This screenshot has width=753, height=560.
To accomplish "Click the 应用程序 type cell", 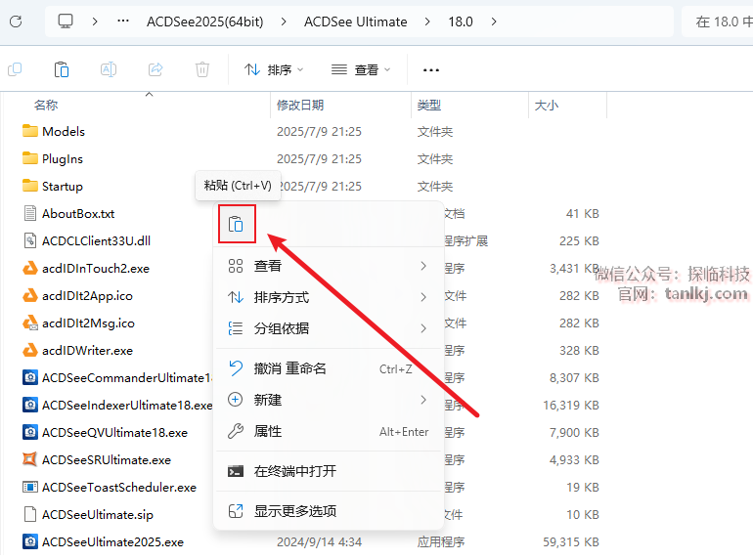I will click(441, 541).
